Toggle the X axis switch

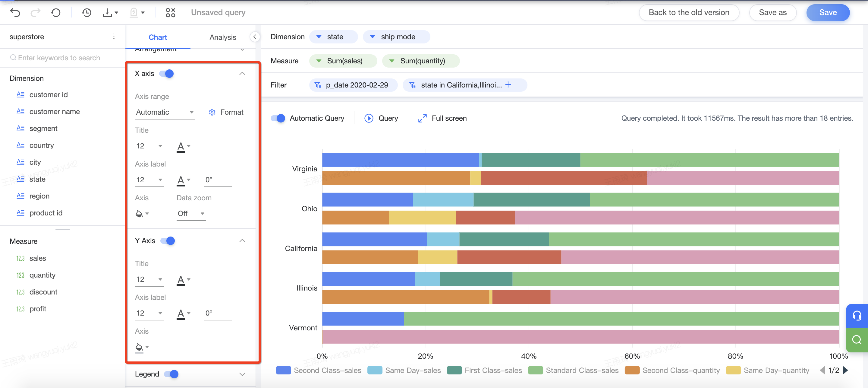click(x=166, y=74)
